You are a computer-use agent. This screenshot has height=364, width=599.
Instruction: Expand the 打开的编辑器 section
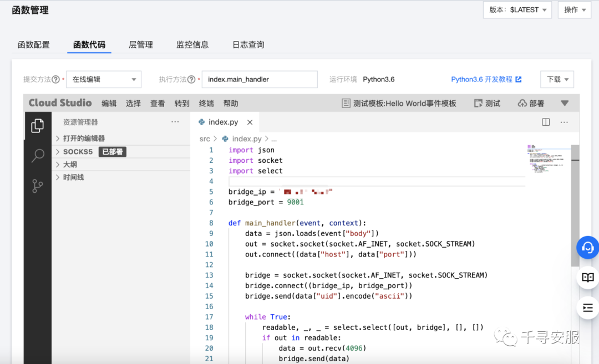(121, 139)
